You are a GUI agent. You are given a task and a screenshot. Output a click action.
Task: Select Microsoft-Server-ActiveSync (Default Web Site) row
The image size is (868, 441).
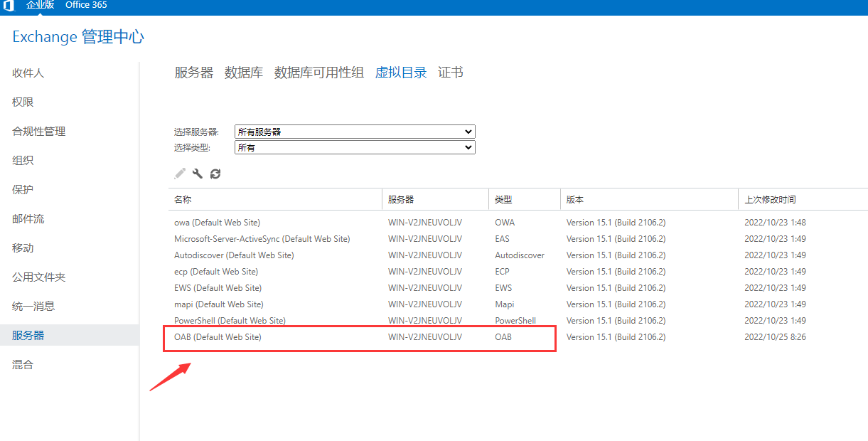pos(518,239)
